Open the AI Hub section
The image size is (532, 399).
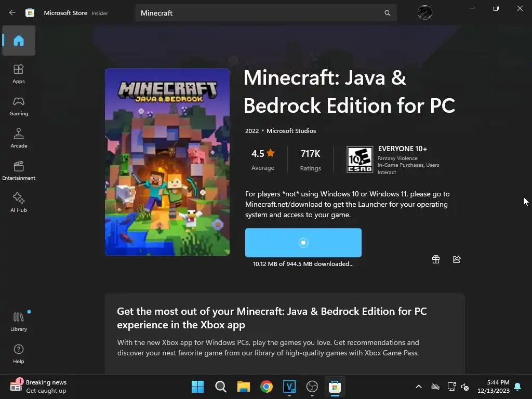click(19, 203)
